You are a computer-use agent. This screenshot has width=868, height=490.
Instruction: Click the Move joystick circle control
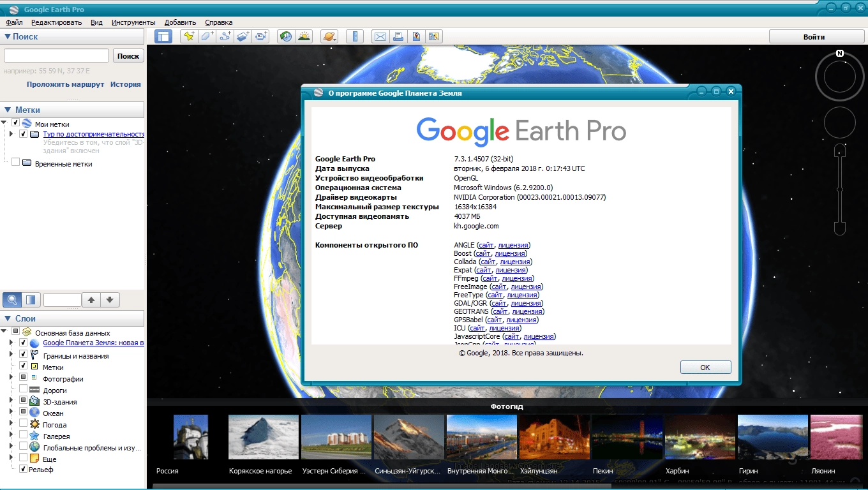(840, 122)
